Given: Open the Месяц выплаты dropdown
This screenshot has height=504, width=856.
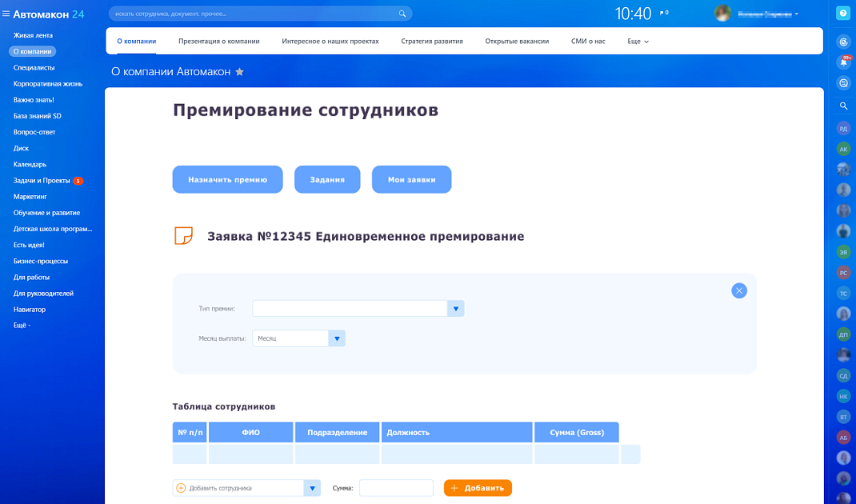Looking at the screenshot, I should [337, 338].
